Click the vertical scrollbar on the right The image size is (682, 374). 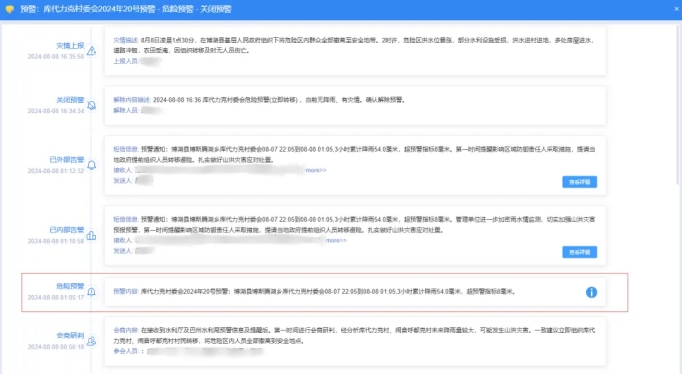tap(679, 104)
